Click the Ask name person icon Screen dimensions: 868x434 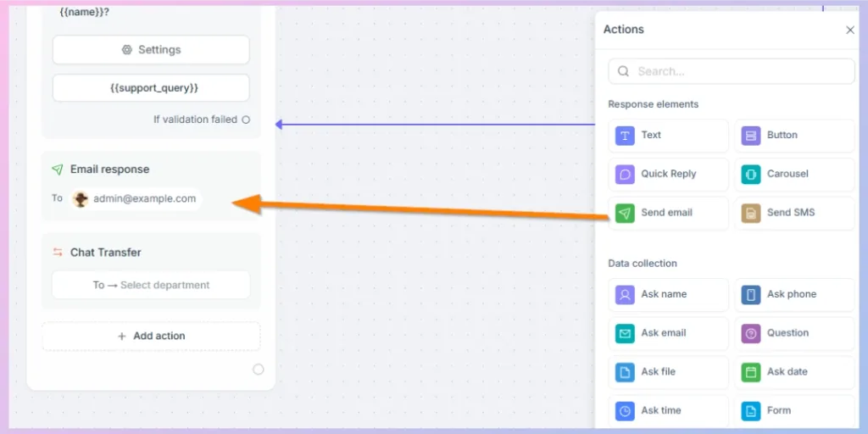tap(625, 294)
